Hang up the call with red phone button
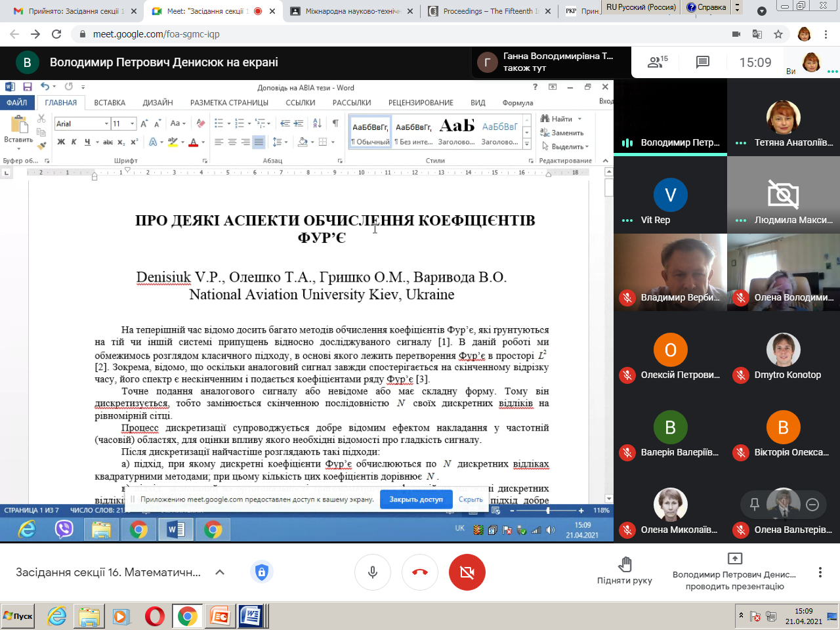 pyautogui.click(x=420, y=572)
